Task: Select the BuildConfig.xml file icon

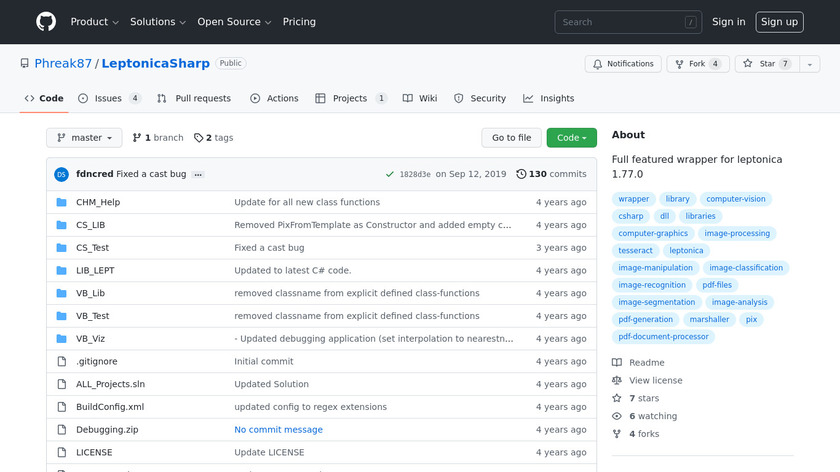Action: pos(62,407)
